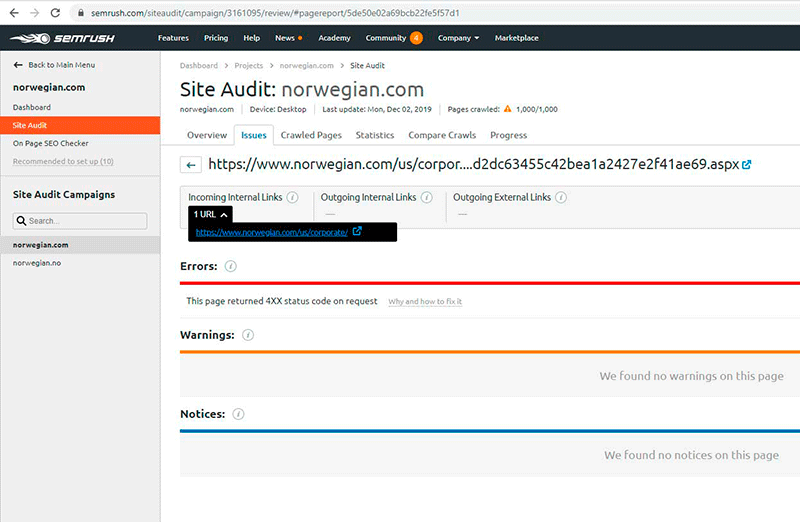Image resolution: width=800 pixels, height=522 pixels.
Task: Click info icon next to Incoming Internal Links
Action: coord(293,198)
